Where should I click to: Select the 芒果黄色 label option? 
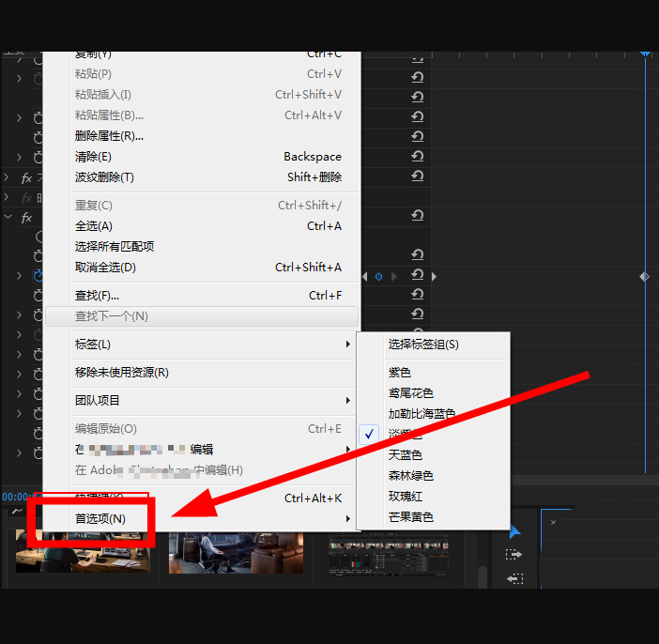tap(434, 517)
